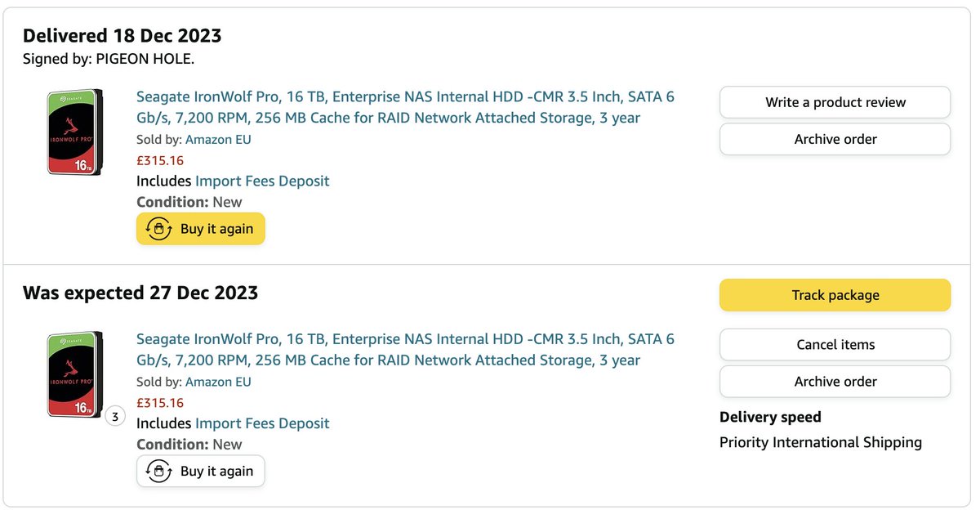Image resolution: width=980 pixels, height=510 pixels.
Task: Archive the order expected 27 Dec 2023
Action: (835, 381)
